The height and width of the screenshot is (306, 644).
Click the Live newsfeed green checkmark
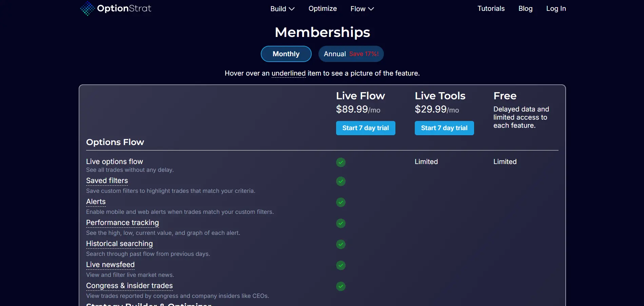point(340,265)
